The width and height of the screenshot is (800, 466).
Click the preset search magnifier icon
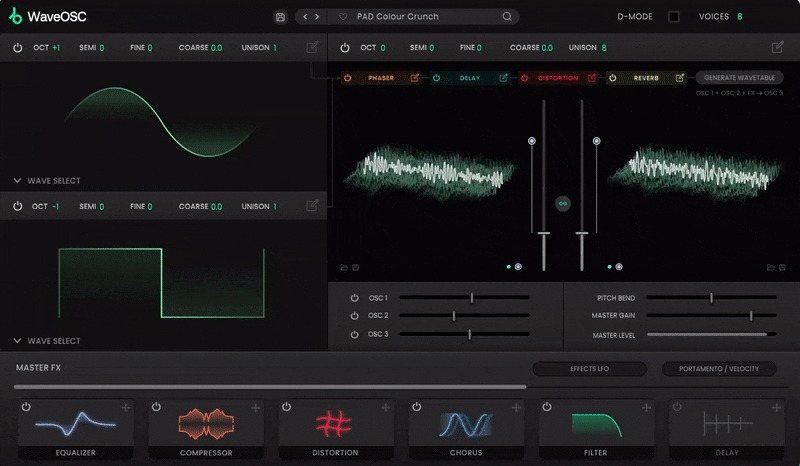(507, 17)
